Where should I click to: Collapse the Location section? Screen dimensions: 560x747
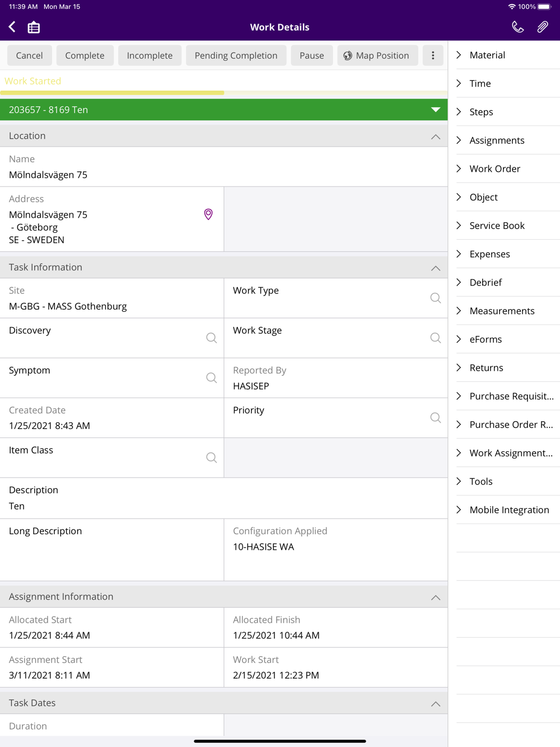[435, 137]
